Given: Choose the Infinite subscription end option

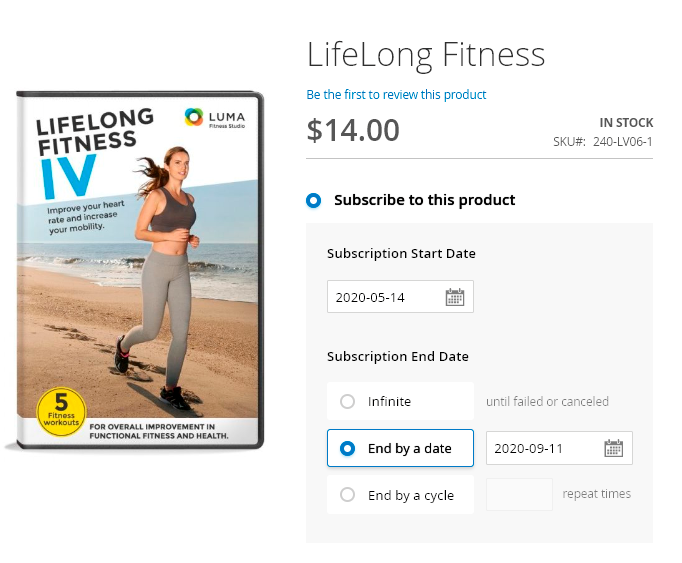Looking at the screenshot, I should click(x=347, y=402).
